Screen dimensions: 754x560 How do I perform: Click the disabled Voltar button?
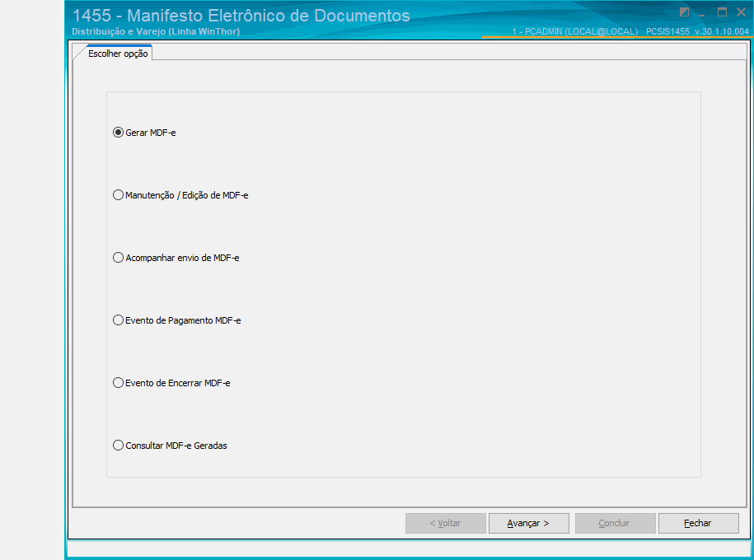coord(445,523)
